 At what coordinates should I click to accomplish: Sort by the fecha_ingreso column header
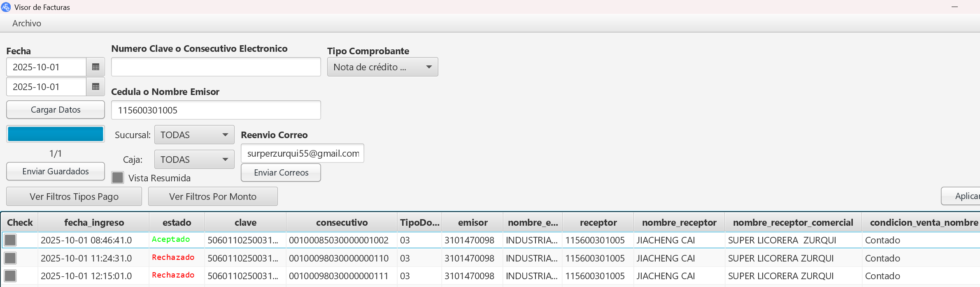(94, 222)
